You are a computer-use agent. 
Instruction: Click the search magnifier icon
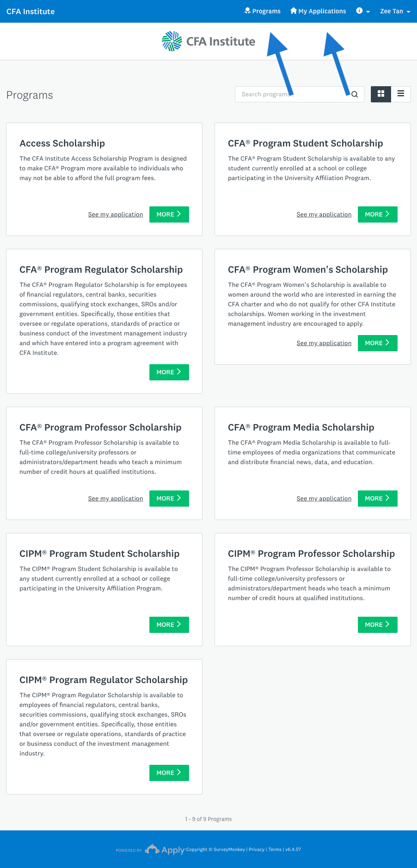(355, 94)
